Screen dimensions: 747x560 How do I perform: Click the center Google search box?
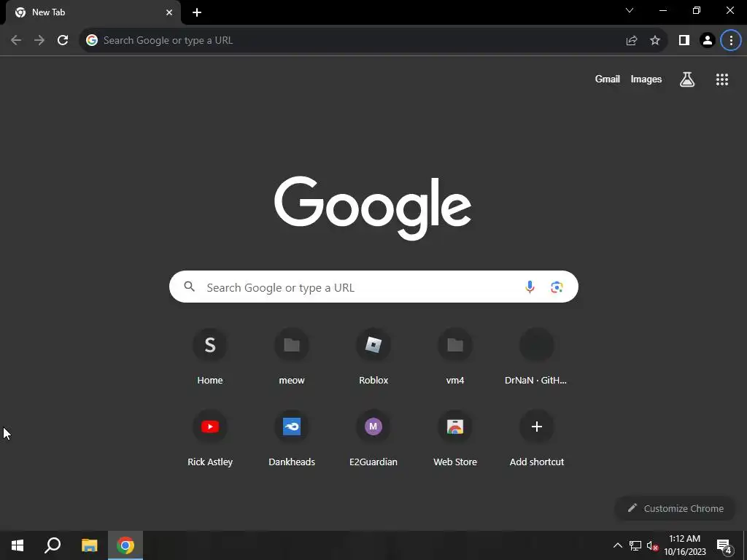point(373,287)
